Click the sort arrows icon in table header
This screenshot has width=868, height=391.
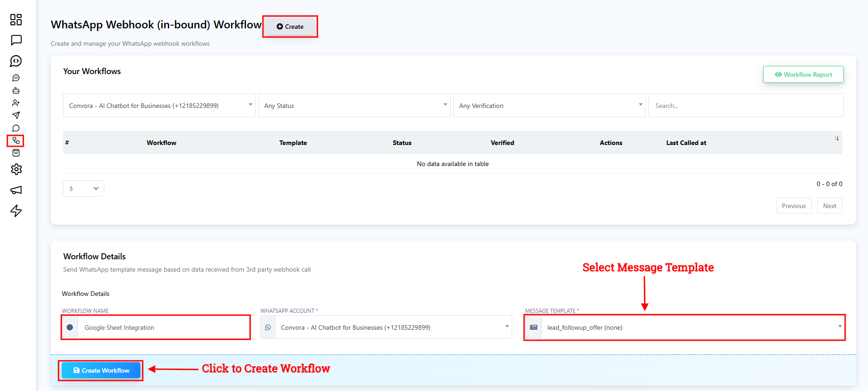point(836,138)
